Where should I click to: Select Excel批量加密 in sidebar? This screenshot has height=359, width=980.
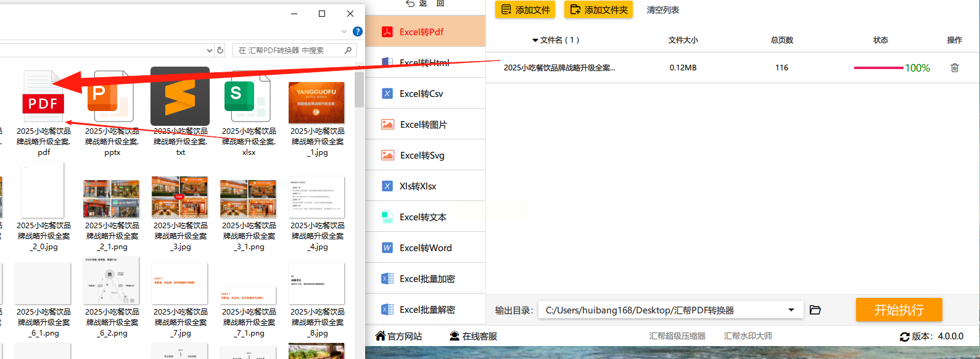pos(426,279)
